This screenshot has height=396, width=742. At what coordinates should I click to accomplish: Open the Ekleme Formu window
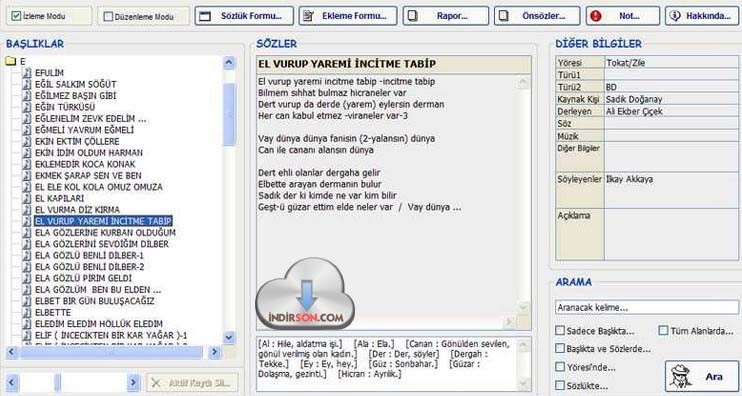click(348, 16)
